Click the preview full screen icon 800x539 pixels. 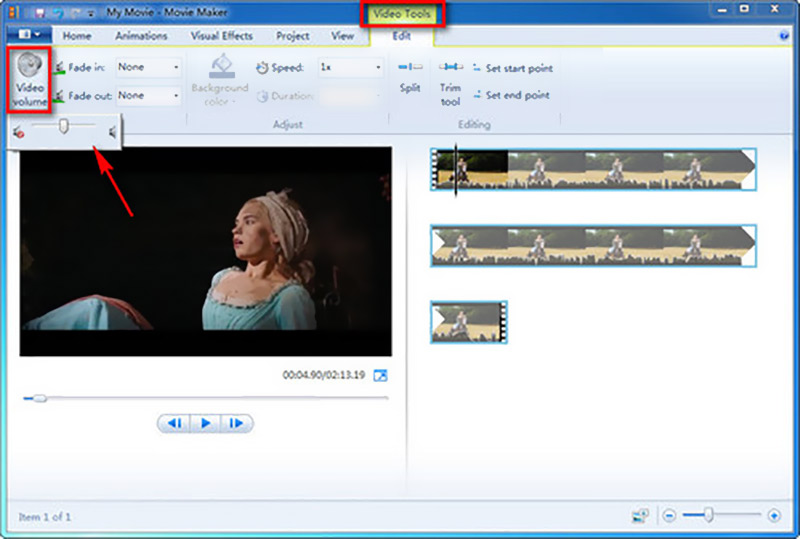point(380,376)
